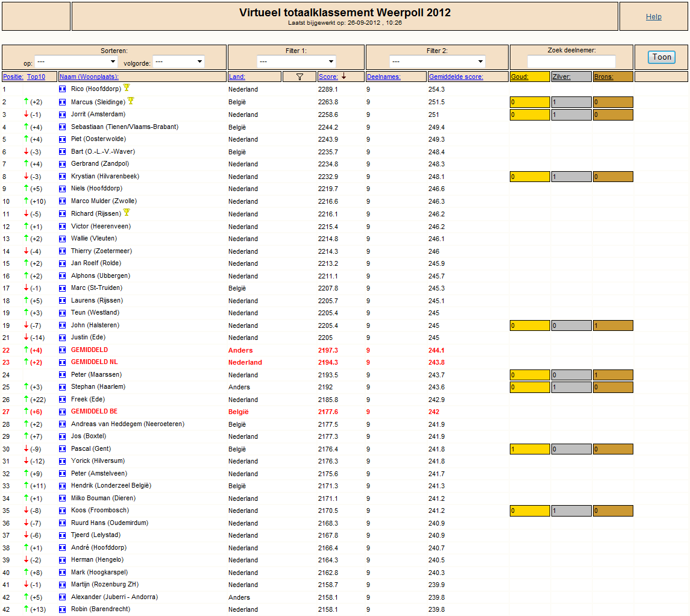Open the Help link

pyautogui.click(x=653, y=17)
